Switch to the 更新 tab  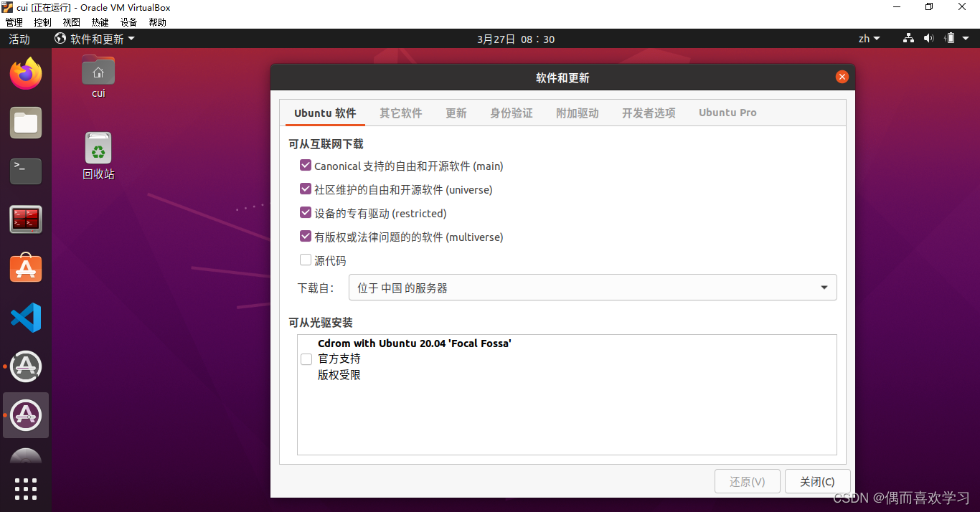(x=456, y=113)
